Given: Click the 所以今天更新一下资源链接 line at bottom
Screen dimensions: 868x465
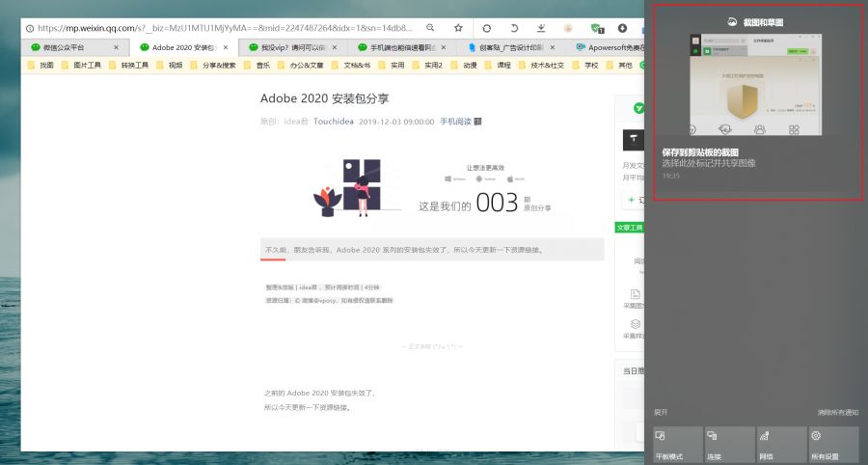Looking at the screenshot, I should [308, 408].
